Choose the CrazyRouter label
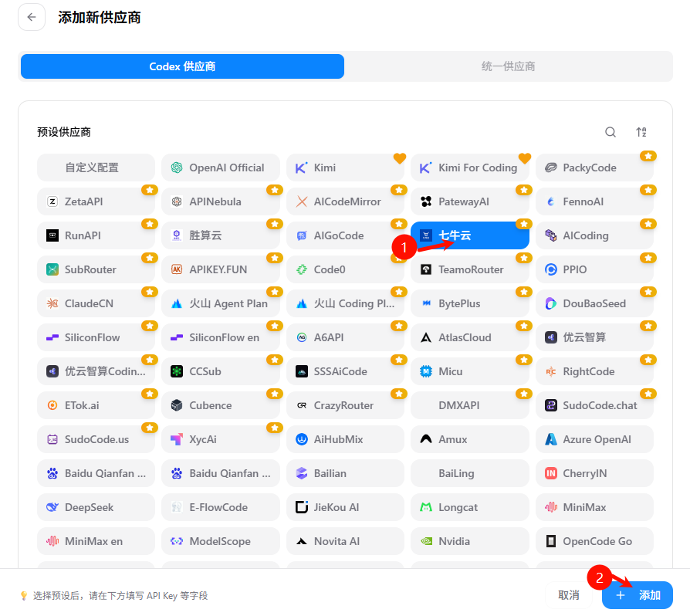The height and width of the screenshot is (616, 690). pos(343,405)
